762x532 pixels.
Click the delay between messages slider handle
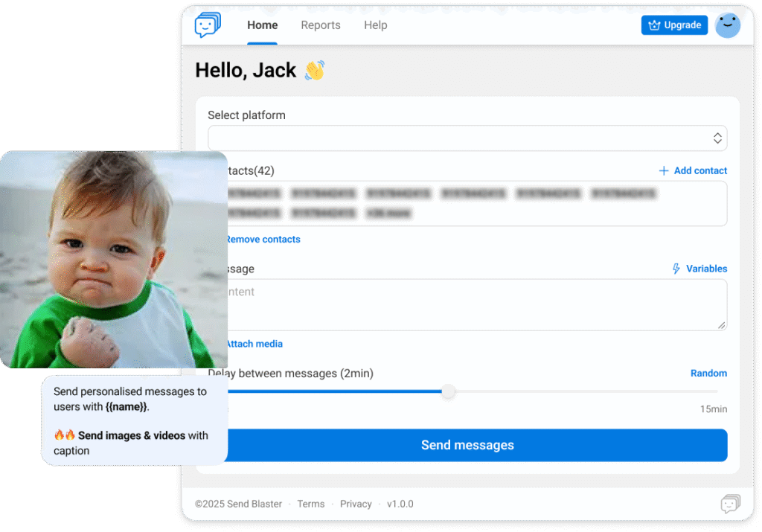[448, 391]
